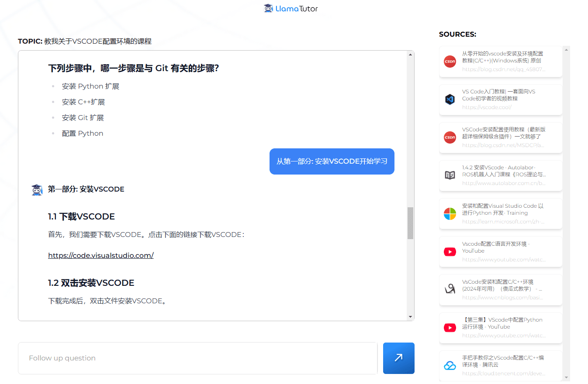Image resolution: width=588 pixels, height=384 pixels.
Task: Click Tencent Cloud icon on 腾讯云 source
Action: click(x=450, y=365)
